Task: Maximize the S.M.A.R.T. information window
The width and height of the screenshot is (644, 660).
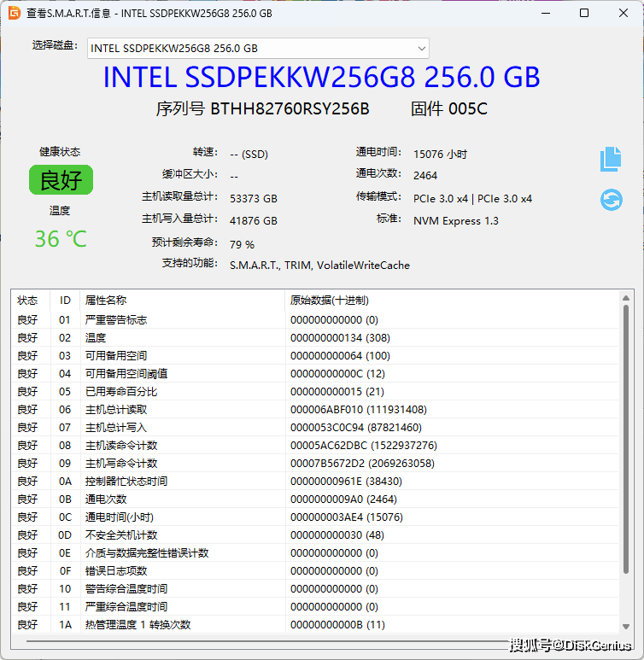Action: (584, 13)
